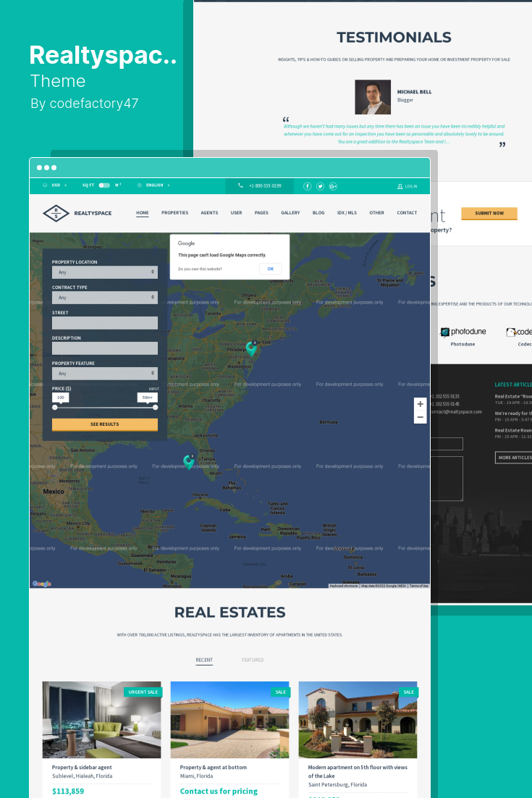This screenshot has height=798, width=532.
Task: Open the User menu item
Action: tap(236, 213)
